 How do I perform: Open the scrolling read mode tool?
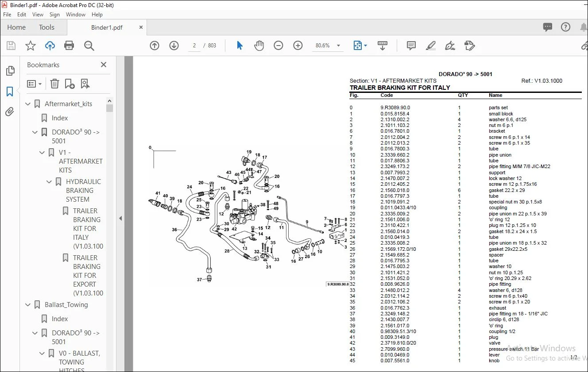(x=383, y=46)
